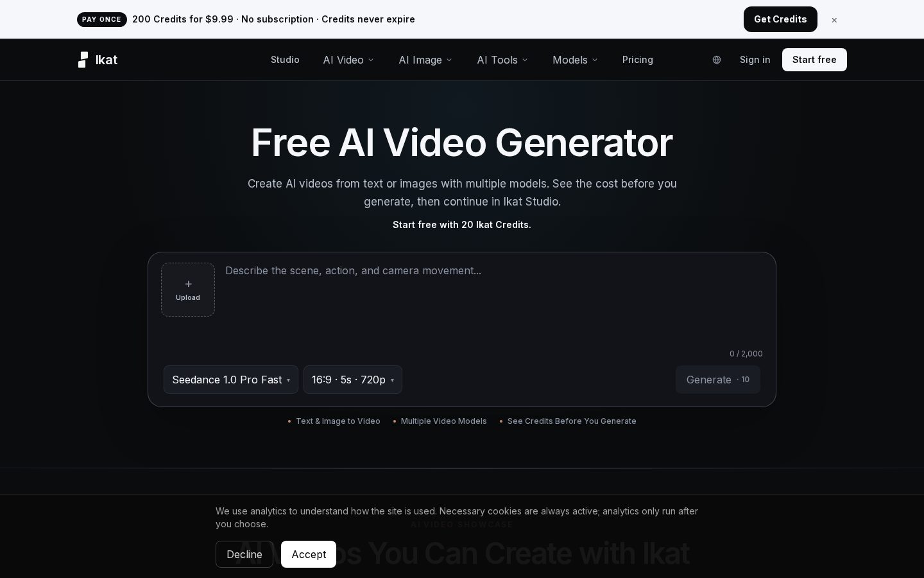Screen dimensions: 924x578
Task: Expand the AI Image menu
Action: tap(425, 60)
